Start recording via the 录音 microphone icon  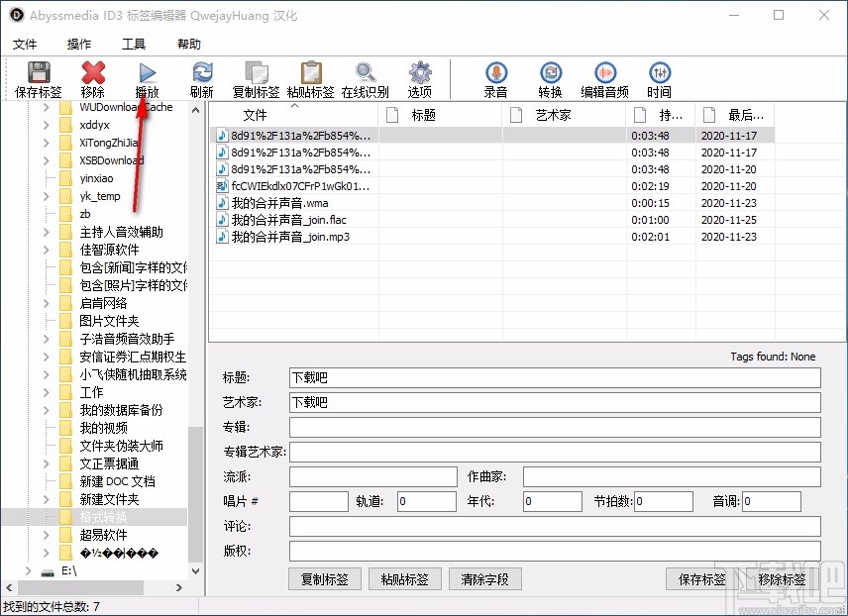495,74
